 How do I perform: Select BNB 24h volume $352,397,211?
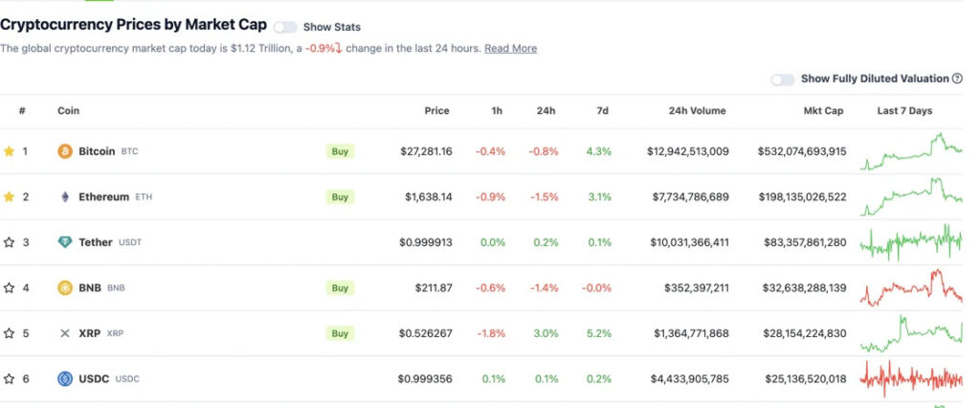point(697,288)
